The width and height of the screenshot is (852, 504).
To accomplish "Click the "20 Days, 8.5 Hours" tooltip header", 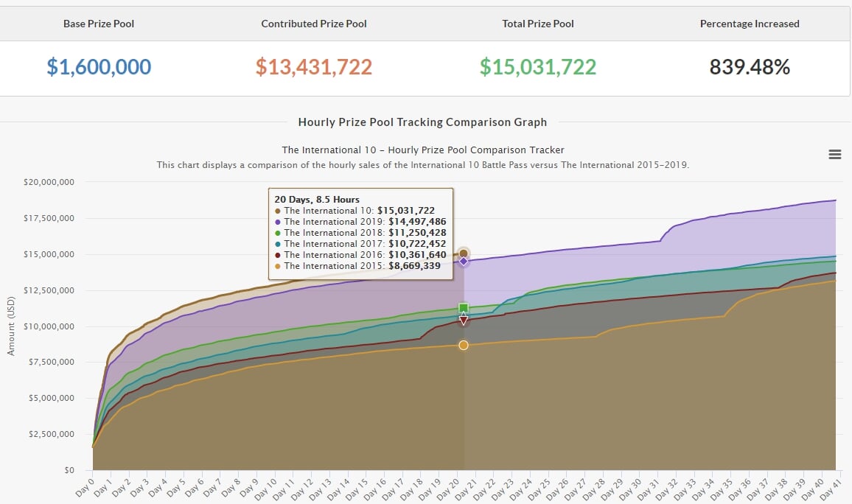I will 317,200.
